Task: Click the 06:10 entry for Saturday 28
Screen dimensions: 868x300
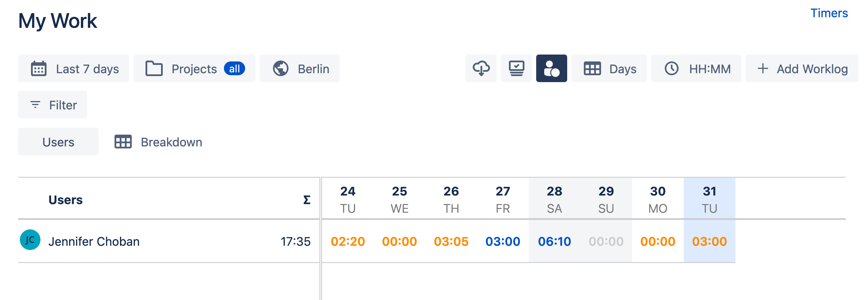Action: coord(554,241)
